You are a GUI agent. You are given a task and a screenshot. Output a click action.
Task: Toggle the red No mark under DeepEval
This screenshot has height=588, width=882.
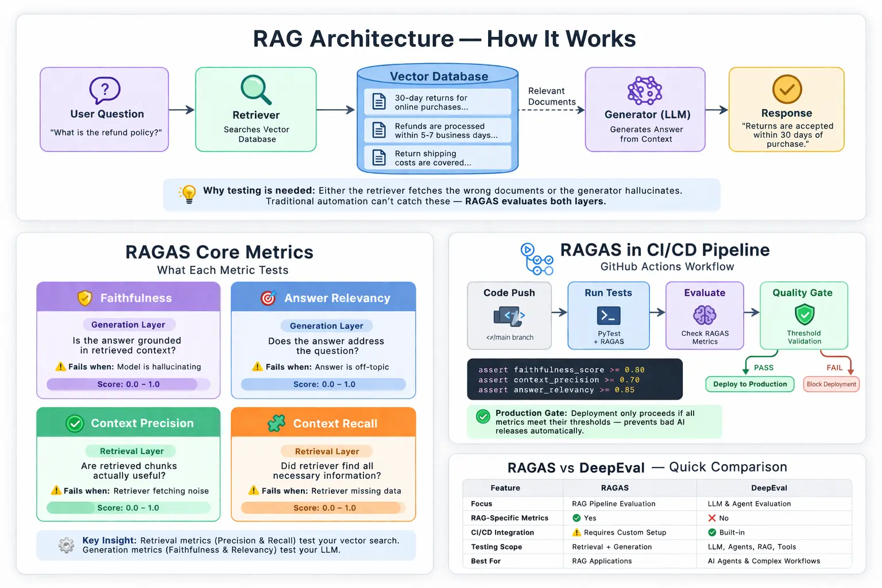point(712,517)
